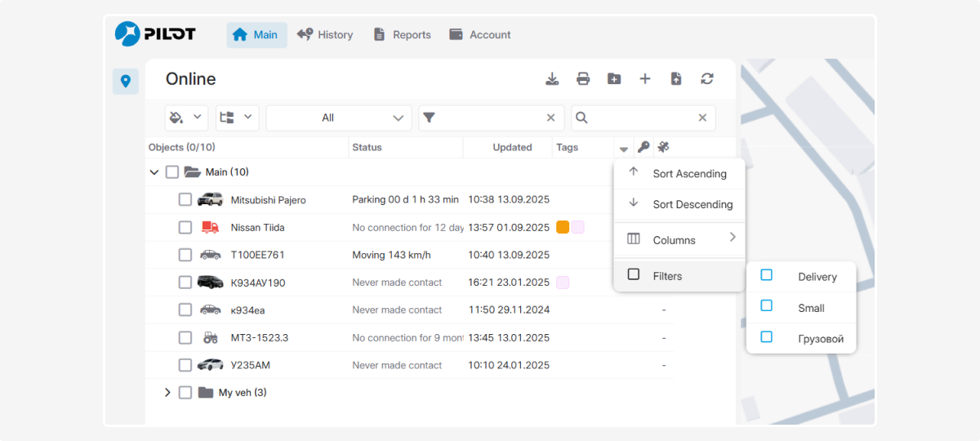Enable the Small filter checkbox
980x441 pixels.
point(766,306)
